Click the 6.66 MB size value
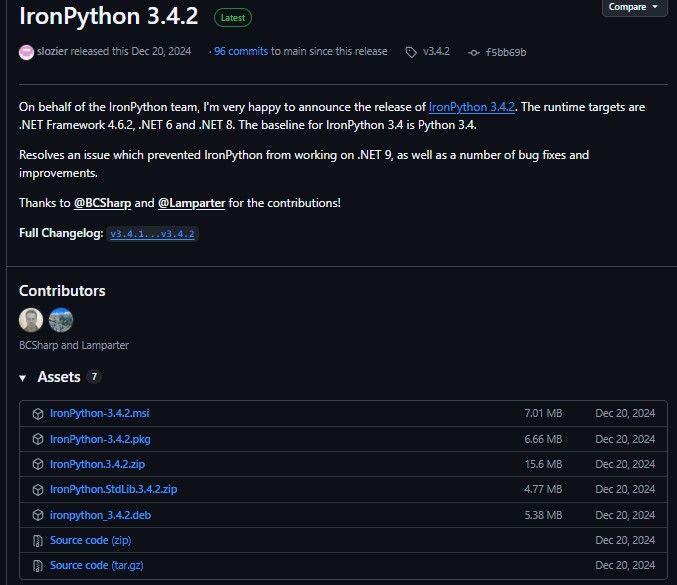 tap(543, 439)
